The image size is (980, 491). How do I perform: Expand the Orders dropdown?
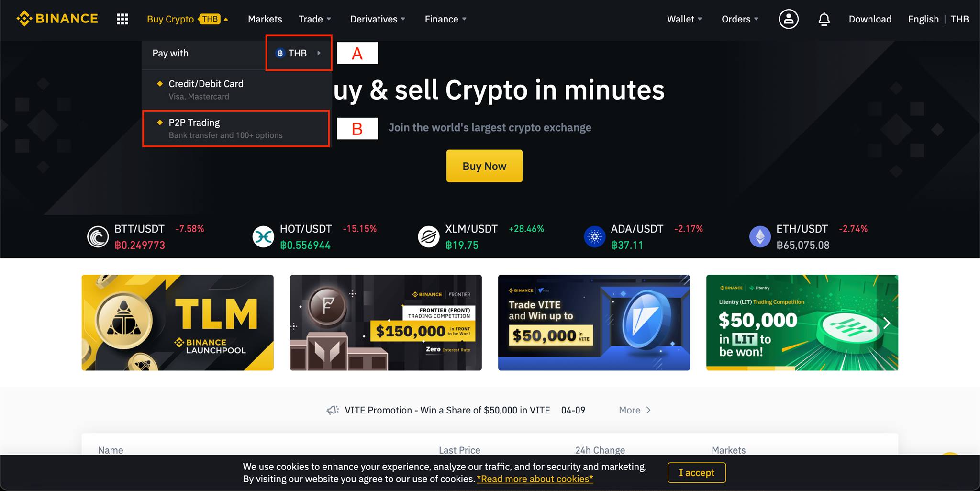[x=740, y=19]
